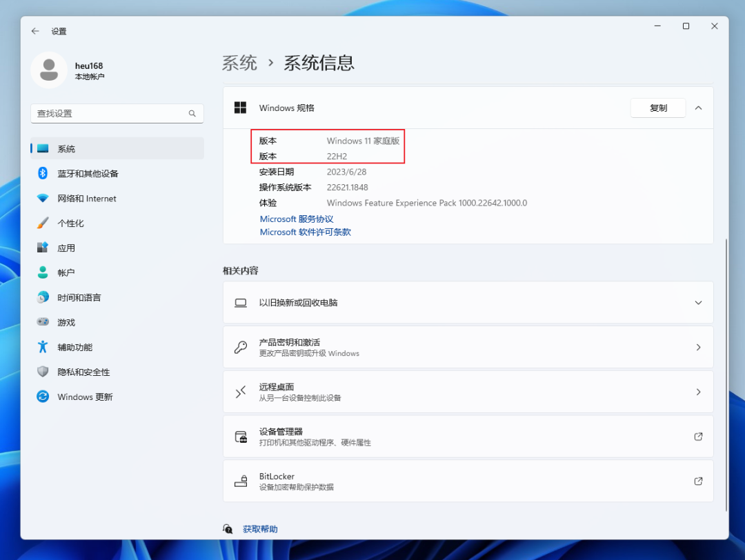Open Microsoft 服务协议 link

[297, 219]
